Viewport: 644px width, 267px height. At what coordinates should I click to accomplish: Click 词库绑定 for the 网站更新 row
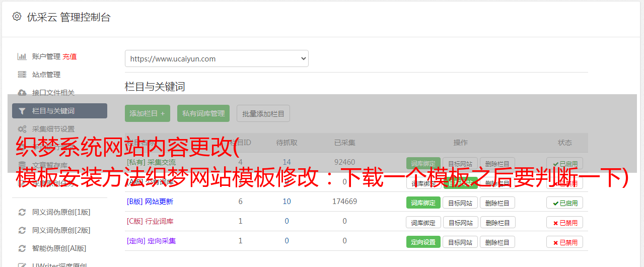[x=423, y=203]
